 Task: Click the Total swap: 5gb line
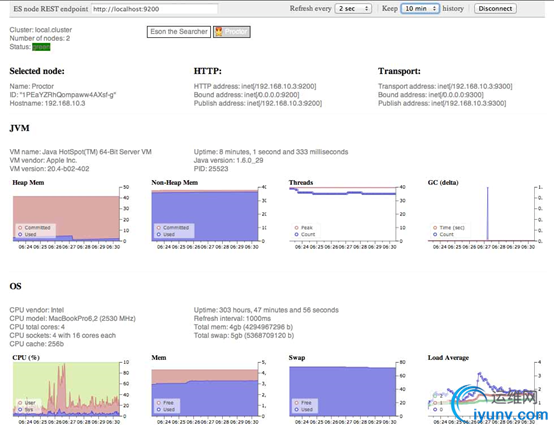[x=244, y=336]
